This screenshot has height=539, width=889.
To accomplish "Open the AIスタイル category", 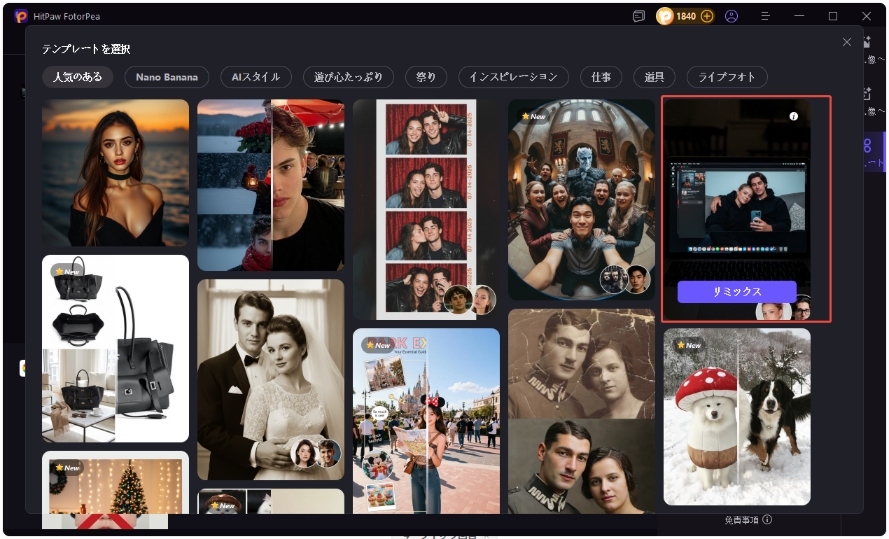I will tap(256, 77).
